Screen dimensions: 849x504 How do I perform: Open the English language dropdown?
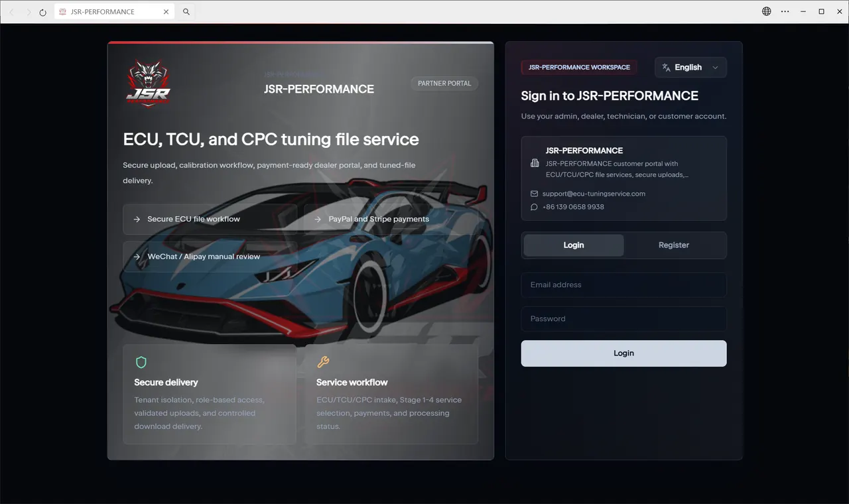[x=690, y=68]
